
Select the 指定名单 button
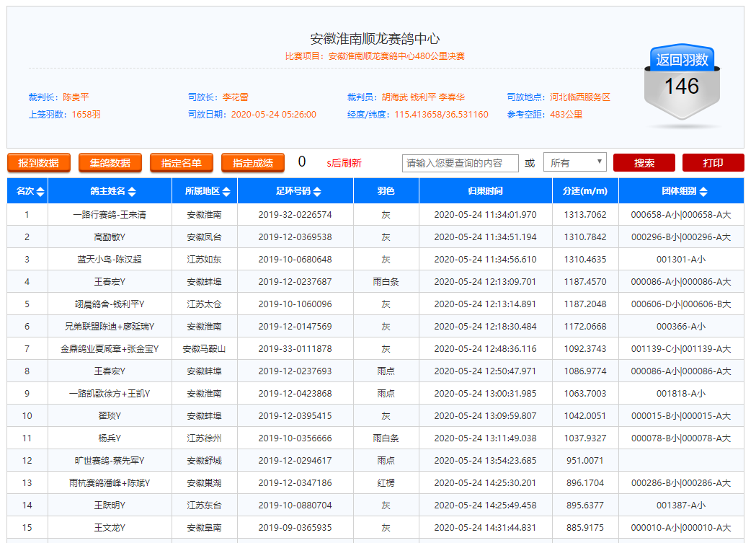pos(182,163)
